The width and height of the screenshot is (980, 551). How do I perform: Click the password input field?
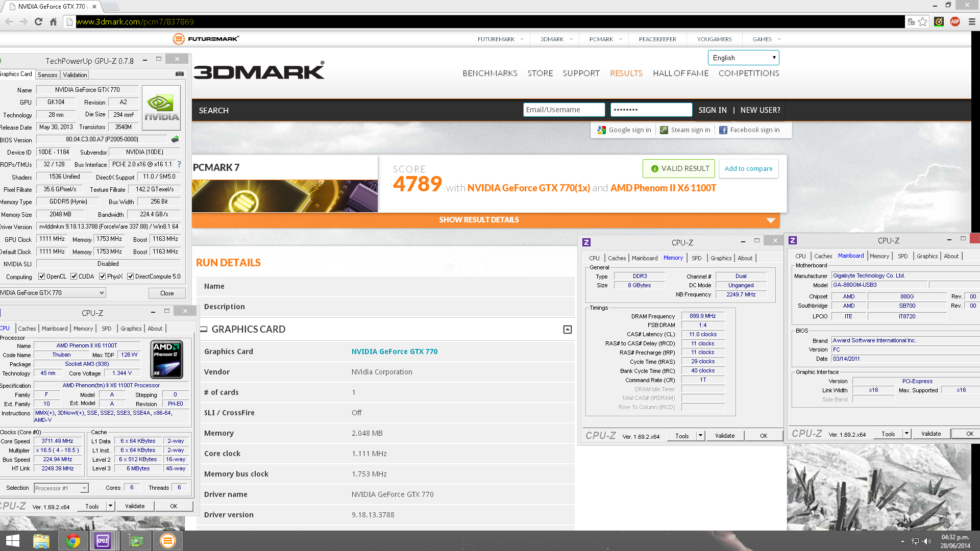pyautogui.click(x=651, y=110)
